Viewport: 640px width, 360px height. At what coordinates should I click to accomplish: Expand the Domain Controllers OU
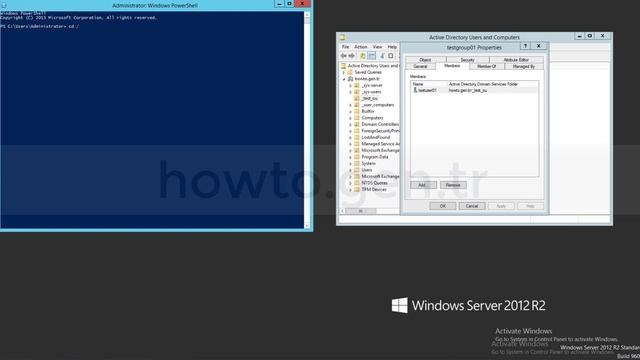350,124
